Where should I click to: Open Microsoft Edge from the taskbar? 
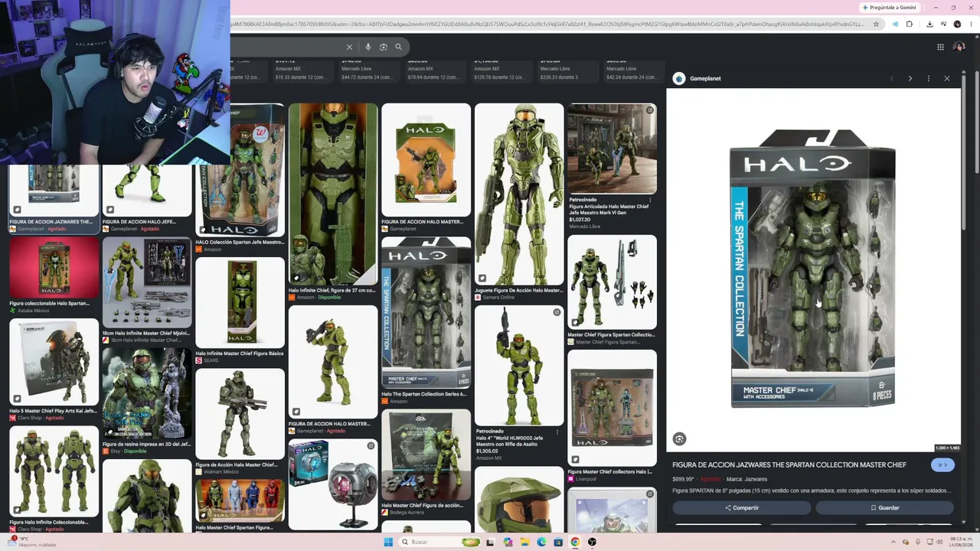541,542
